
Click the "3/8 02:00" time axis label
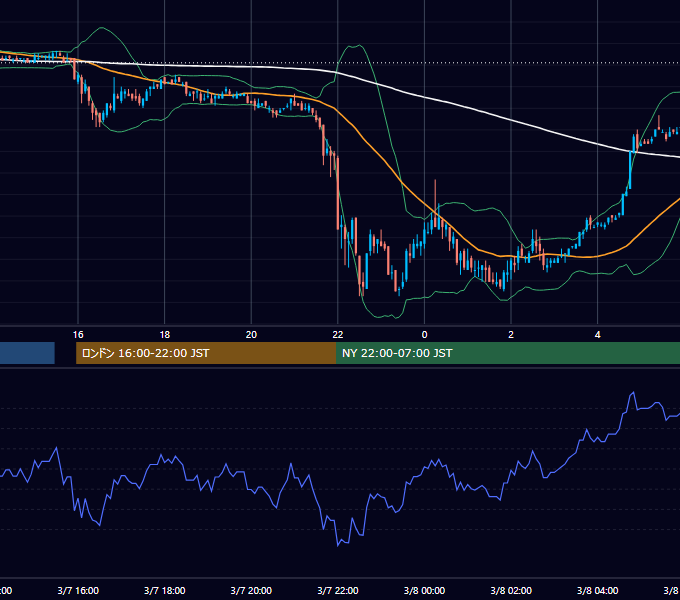click(x=511, y=590)
